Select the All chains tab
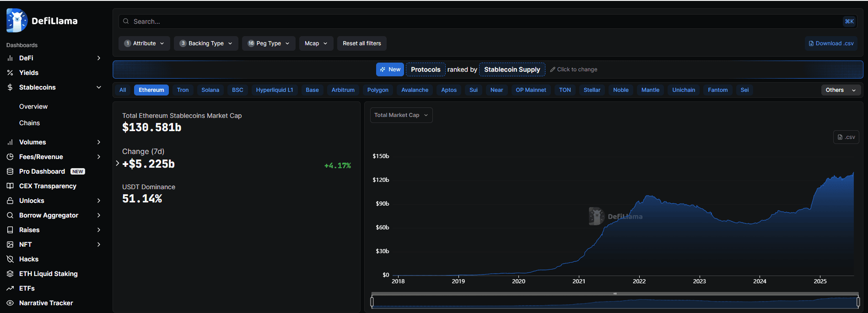 123,90
